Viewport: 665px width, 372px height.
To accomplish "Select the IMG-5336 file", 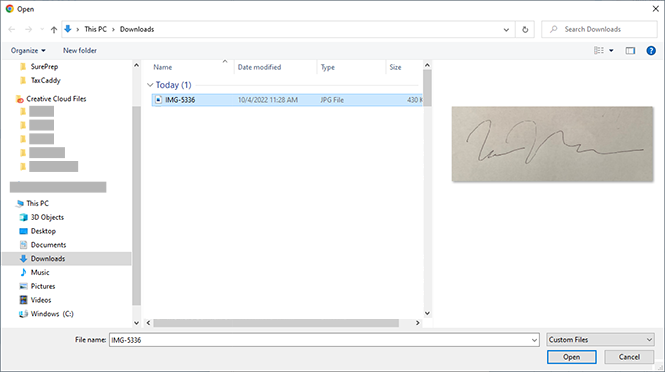I will [287, 100].
